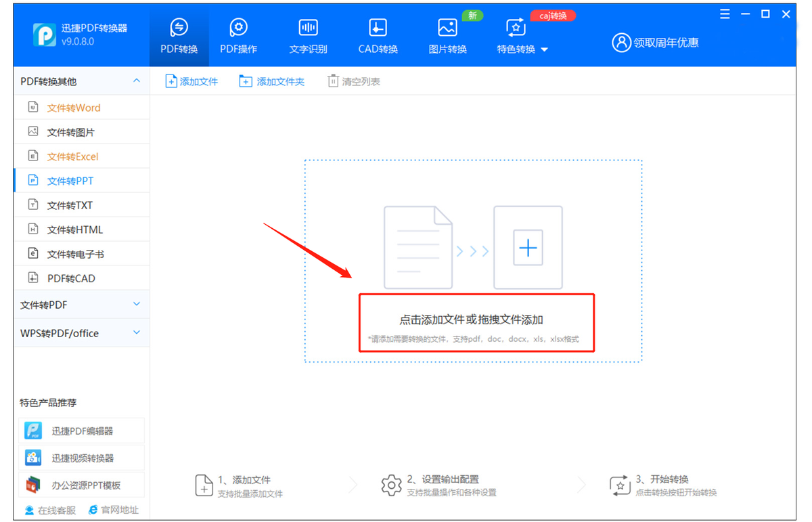Open the 文字识别 tab
Viewport: 812px width, 522px height.
(x=308, y=37)
